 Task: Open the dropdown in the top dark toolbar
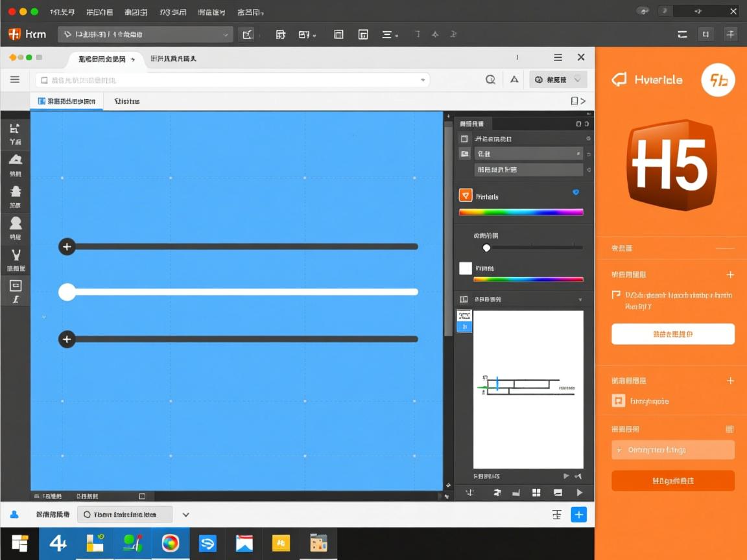pos(145,34)
